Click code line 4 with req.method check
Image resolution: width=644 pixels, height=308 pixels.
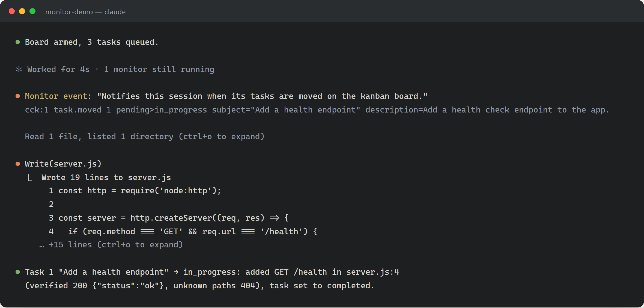(x=183, y=232)
